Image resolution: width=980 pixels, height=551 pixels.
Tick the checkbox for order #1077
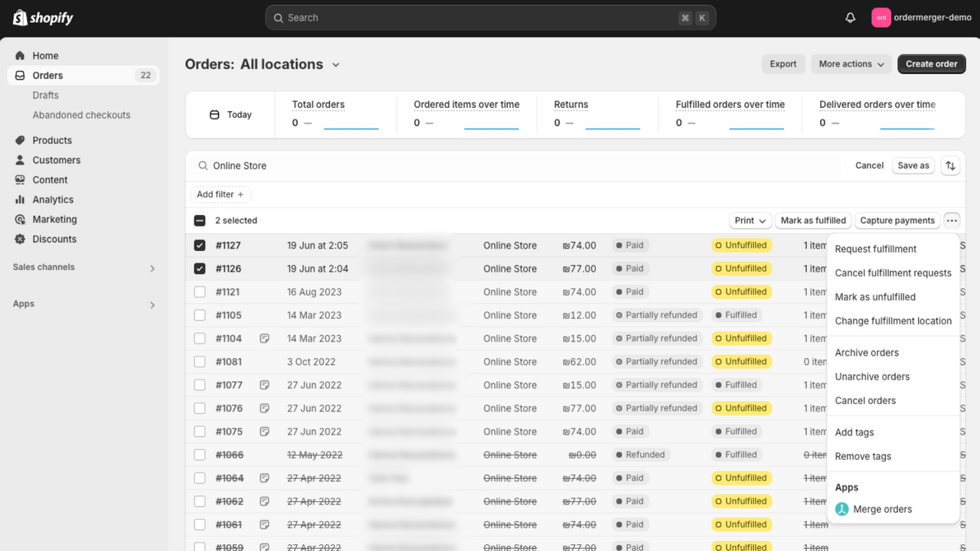[x=200, y=385]
